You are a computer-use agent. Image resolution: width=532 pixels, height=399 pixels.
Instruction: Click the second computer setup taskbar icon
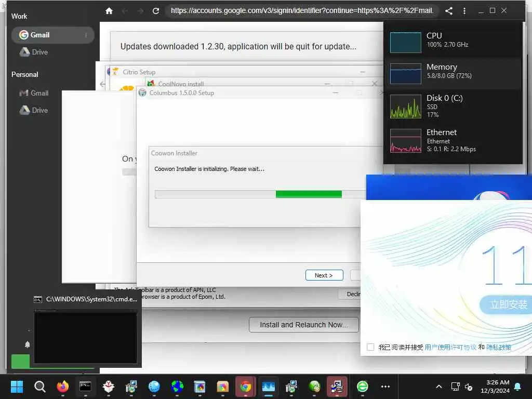[x=291, y=387]
